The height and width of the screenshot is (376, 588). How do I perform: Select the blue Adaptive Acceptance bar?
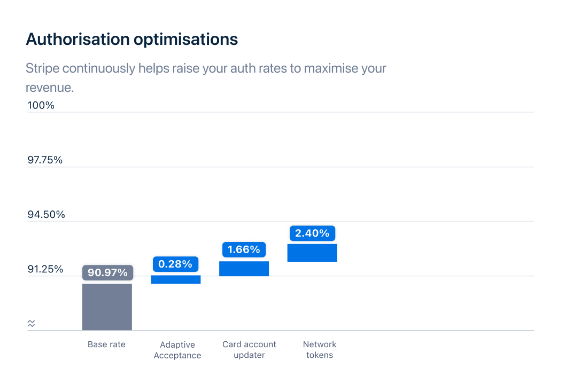tap(175, 279)
